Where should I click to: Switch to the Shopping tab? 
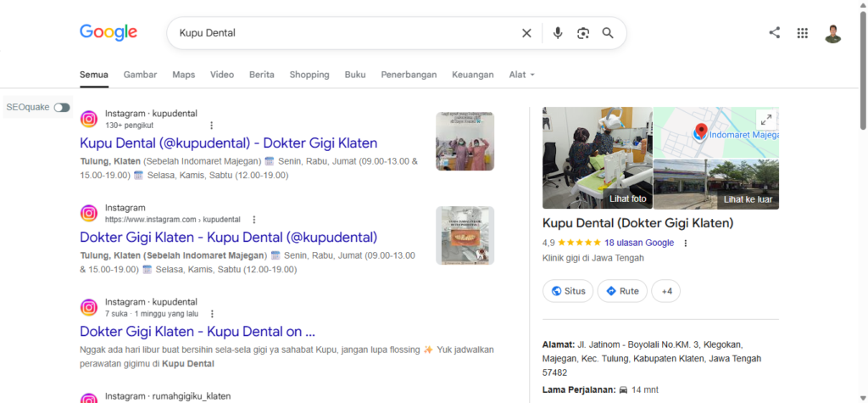click(309, 75)
